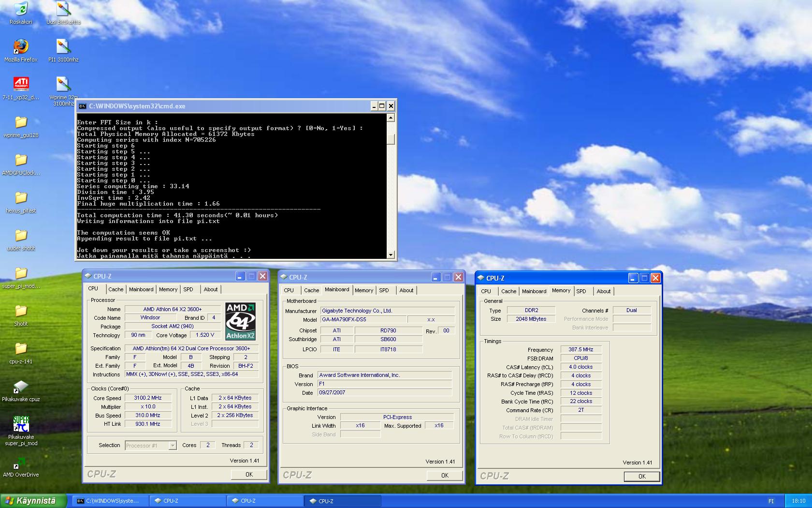Click OK in the Memory CPU-Z window
Image resolution: width=812 pixels, height=508 pixels.
click(642, 477)
